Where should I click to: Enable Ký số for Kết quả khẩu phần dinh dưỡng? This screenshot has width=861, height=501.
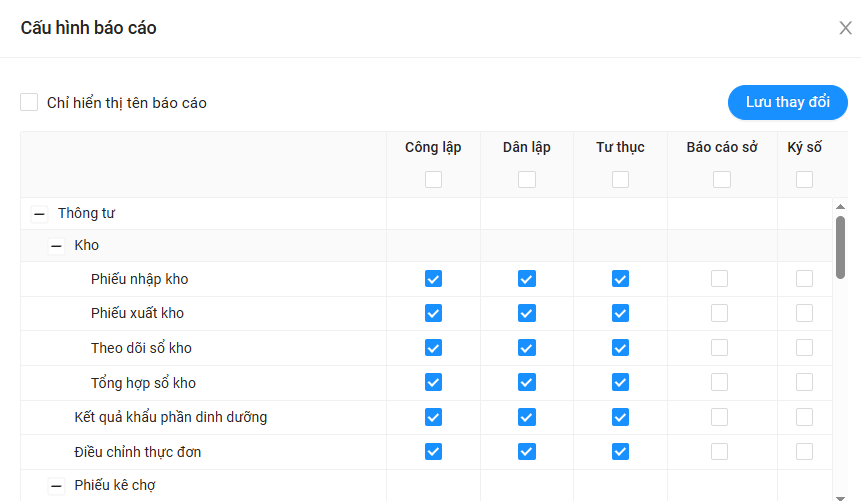804,417
